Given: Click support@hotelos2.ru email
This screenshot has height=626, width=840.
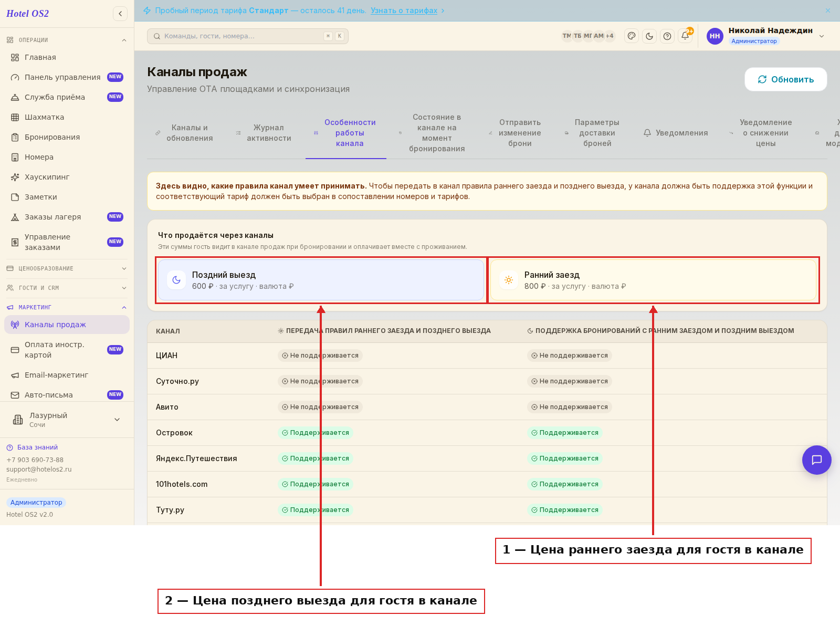Looking at the screenshot, I should (39, 470).
